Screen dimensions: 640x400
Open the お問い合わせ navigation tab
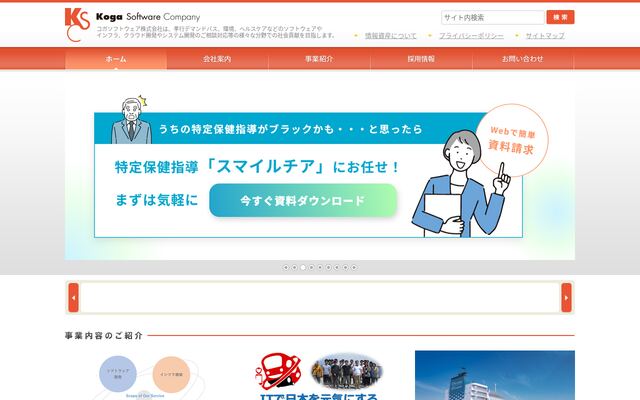(523, 59)
